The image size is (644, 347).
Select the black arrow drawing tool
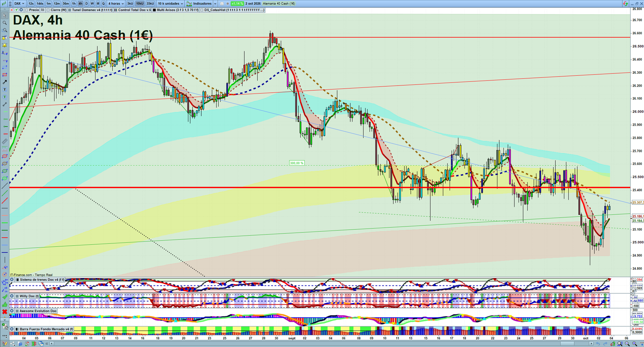click(4, 82)
